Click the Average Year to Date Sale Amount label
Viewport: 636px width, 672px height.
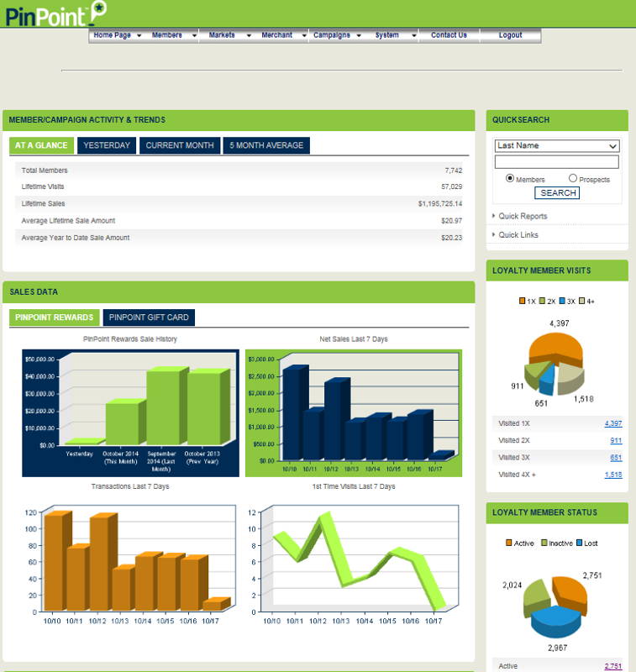tap(76, 238)
